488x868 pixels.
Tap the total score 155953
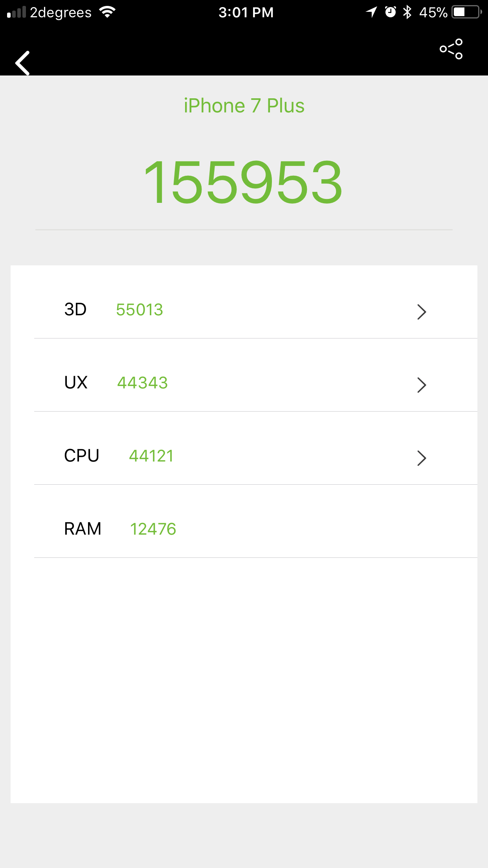point(244,182)
